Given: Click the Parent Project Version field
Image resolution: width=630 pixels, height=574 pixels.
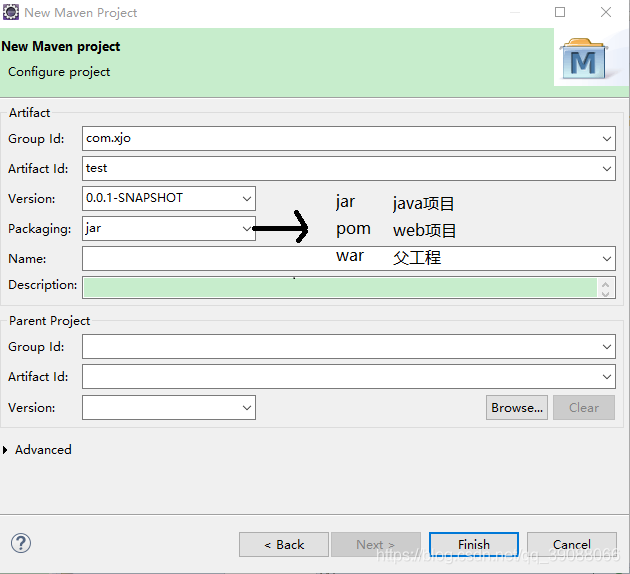Looking at the screenshot, I should click(x=169, y=408).
